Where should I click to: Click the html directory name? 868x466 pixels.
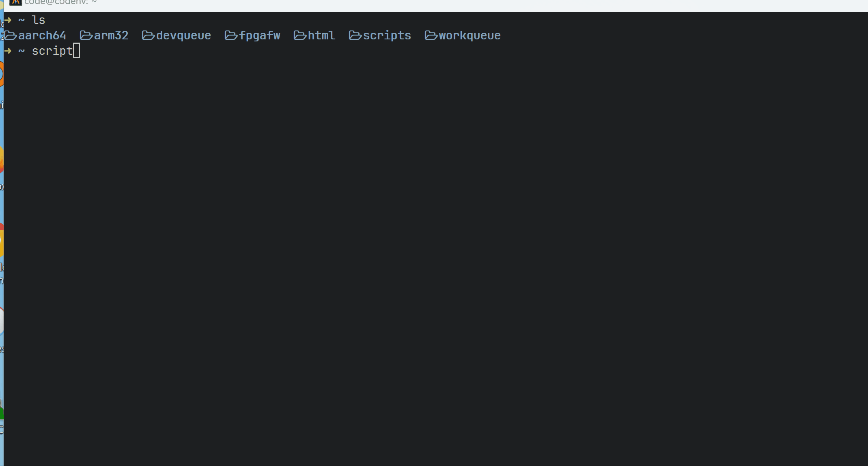(x=321, y=36)
